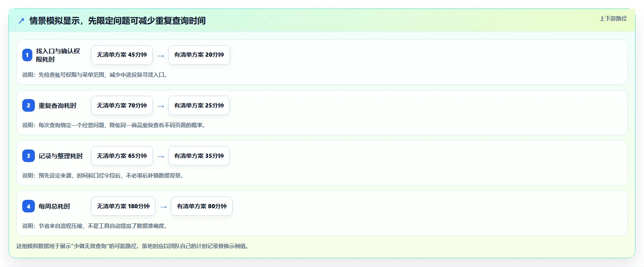Select the 无清单方案 45分钟 chip
The height and width of the screenshot is (267, 644).
[122, 55]
